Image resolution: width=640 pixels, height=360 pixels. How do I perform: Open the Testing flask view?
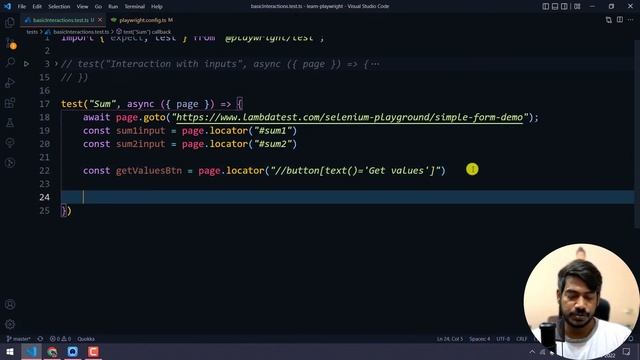pos(10,122)
